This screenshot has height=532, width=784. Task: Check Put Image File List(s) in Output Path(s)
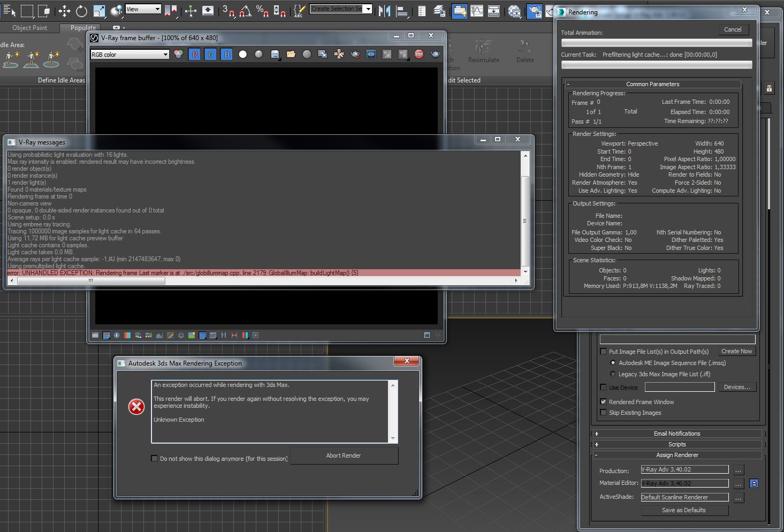604,352
